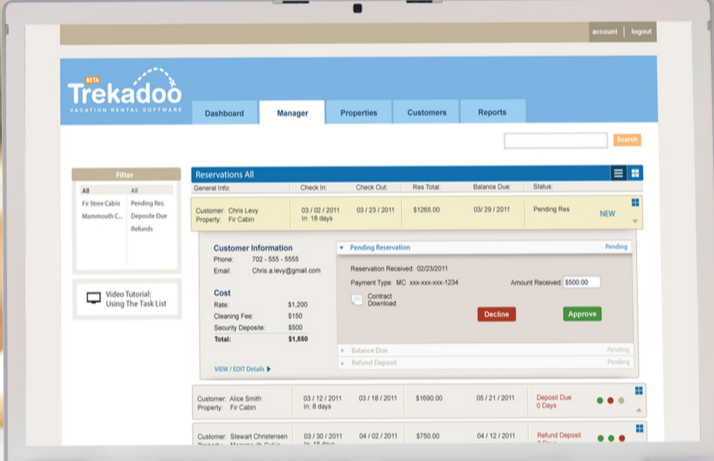Image resolution: width=714 pixels, height=461 pixels.
Task: Click the $1265.00 reservation total
Action: click(x=426, y=210)
